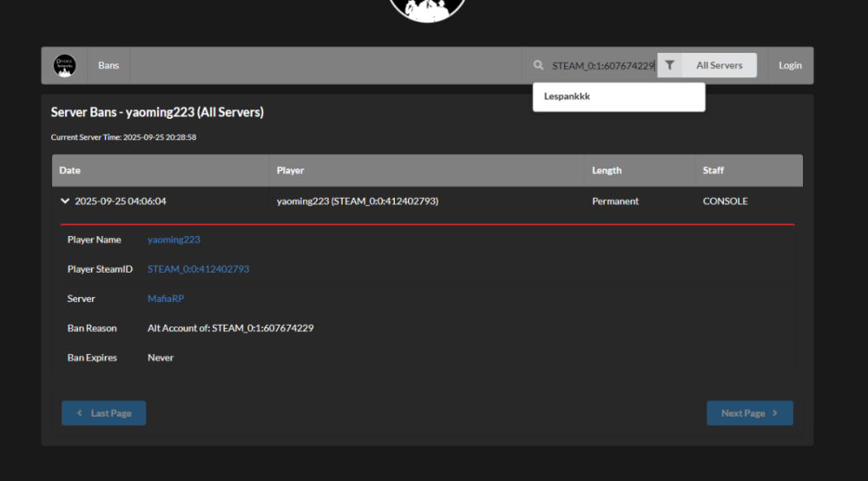Click Login in the navbar
The width and height of the screenshot is (868, 481).
790,66
